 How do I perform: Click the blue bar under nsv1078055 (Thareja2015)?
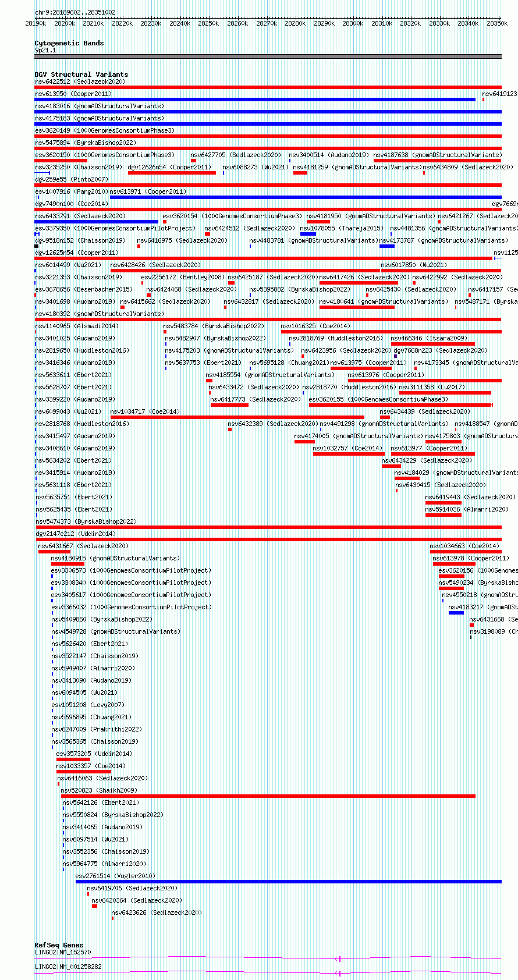[308, 233]
